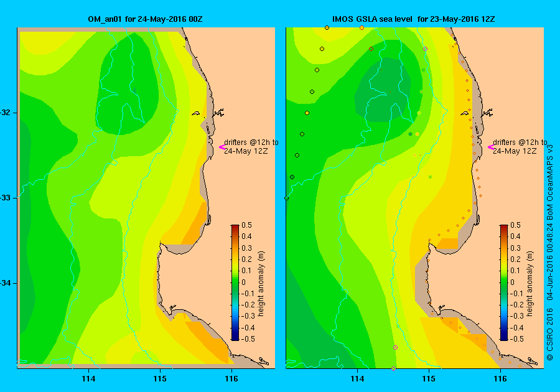Click the OM_an01 24-May-2016 00Z map title

[x=146, y=19]
